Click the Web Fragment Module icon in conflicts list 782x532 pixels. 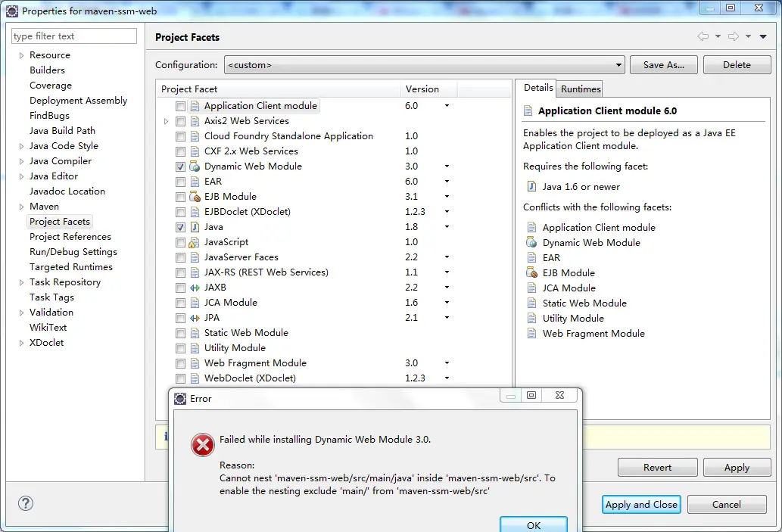click(531, 334)
